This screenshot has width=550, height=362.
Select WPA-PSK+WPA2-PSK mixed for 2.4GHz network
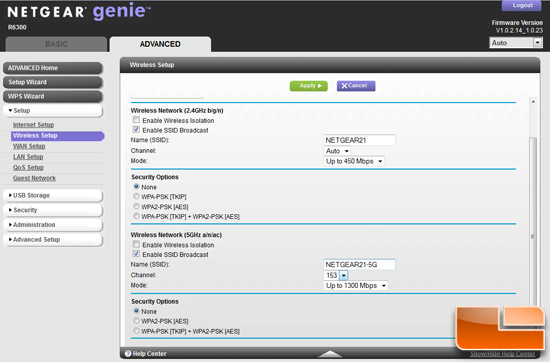click(136, 216)
